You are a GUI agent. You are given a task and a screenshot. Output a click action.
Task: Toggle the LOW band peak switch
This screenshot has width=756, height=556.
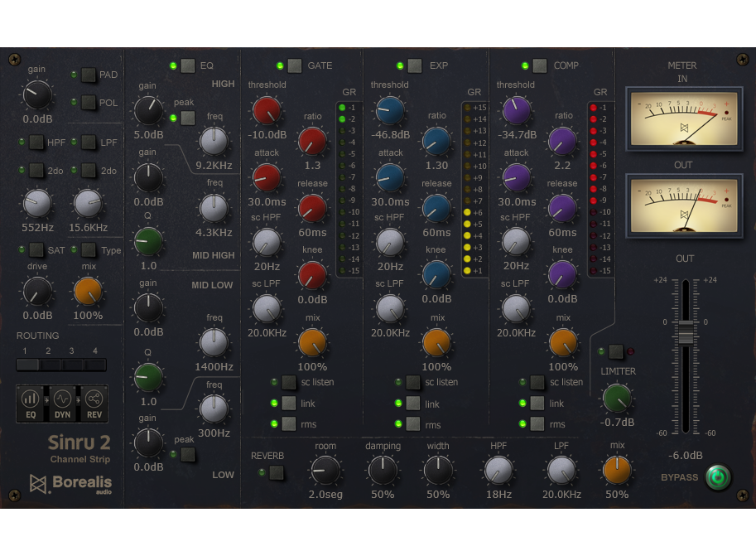188,454
